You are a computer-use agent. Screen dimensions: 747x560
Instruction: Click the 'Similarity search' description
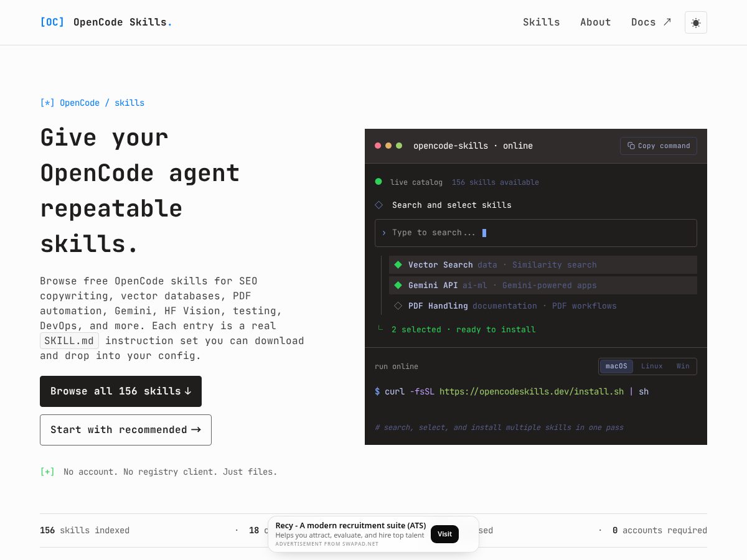tap(555, 264)
